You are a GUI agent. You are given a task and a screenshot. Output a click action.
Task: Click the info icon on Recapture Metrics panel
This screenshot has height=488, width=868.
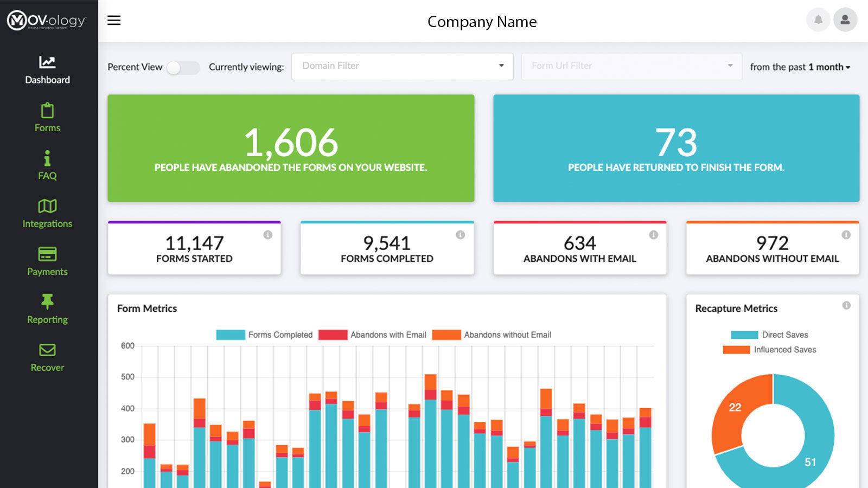(x=846, y=305)
